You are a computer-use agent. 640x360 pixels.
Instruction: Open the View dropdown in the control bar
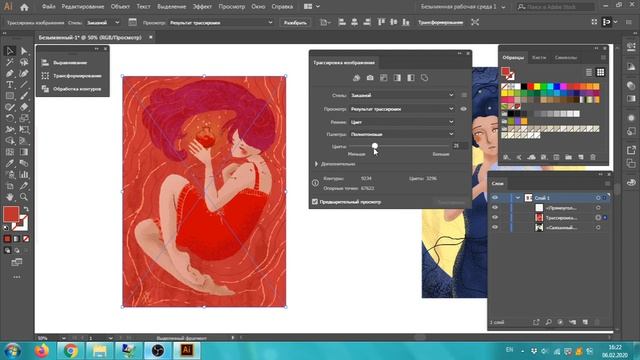[221, 22]
